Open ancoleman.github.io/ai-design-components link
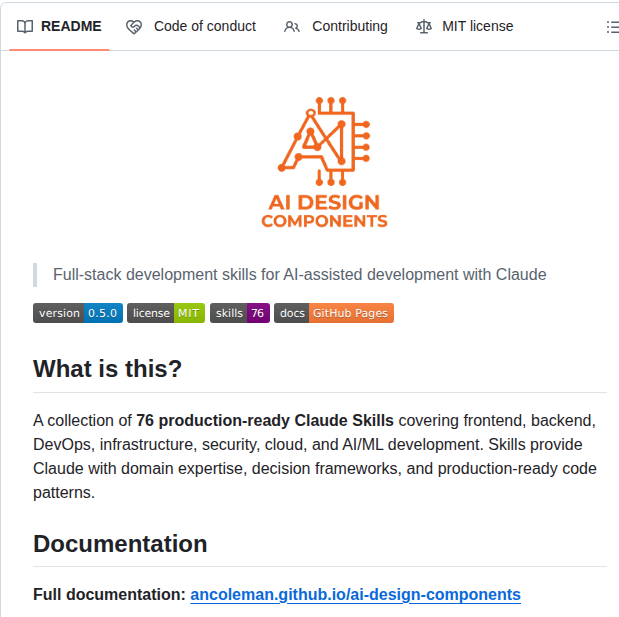This screenshot has height=617, width=619. pos(355,594)
